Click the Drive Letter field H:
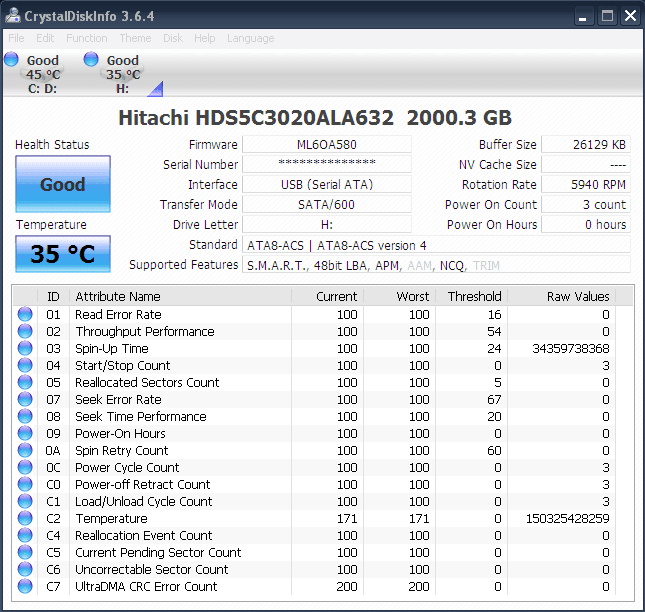The height and width of the screenshot is (612, 645). [x=327, y=225]
